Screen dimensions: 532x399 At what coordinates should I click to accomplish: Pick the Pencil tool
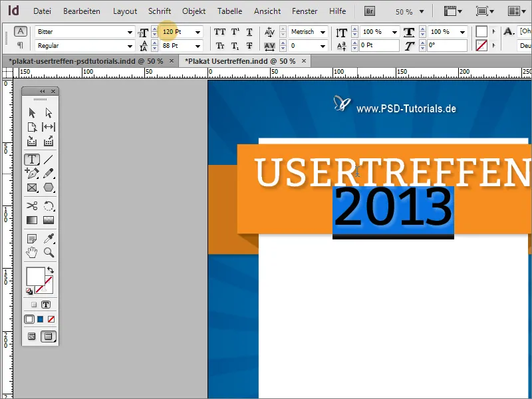49,174
